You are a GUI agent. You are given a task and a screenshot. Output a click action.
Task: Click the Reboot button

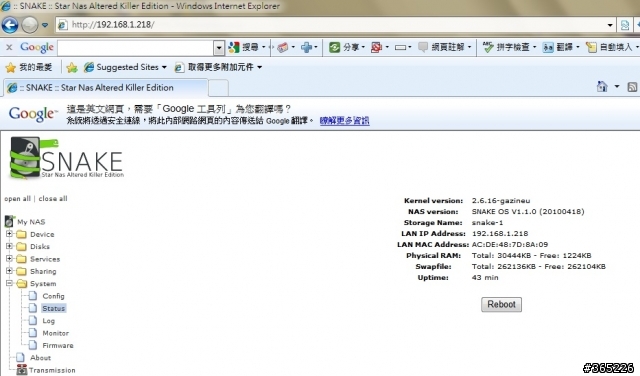(501, 305)
